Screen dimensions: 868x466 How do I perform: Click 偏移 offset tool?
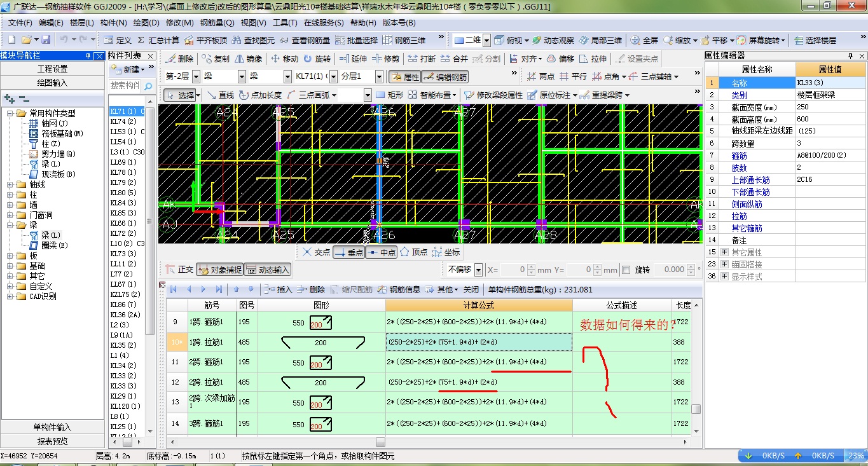coord(560,58)
